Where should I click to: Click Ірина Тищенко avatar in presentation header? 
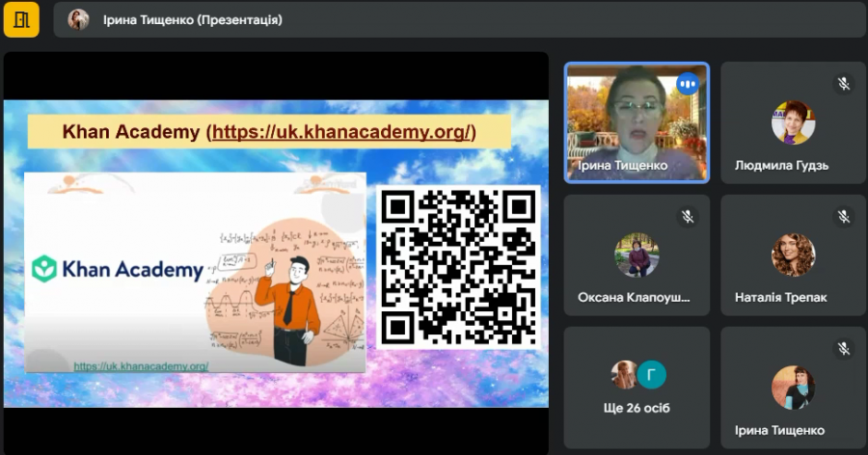click(78, 20)
